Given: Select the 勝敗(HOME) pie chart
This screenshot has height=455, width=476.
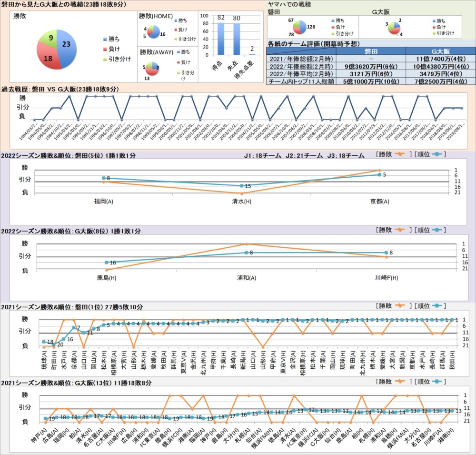Looking at the screenshot, I should 153,32.
